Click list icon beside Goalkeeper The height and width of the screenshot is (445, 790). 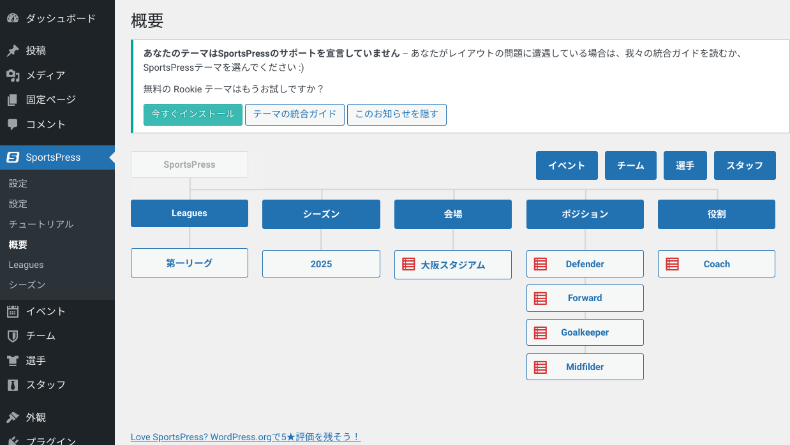coord(541,333)
